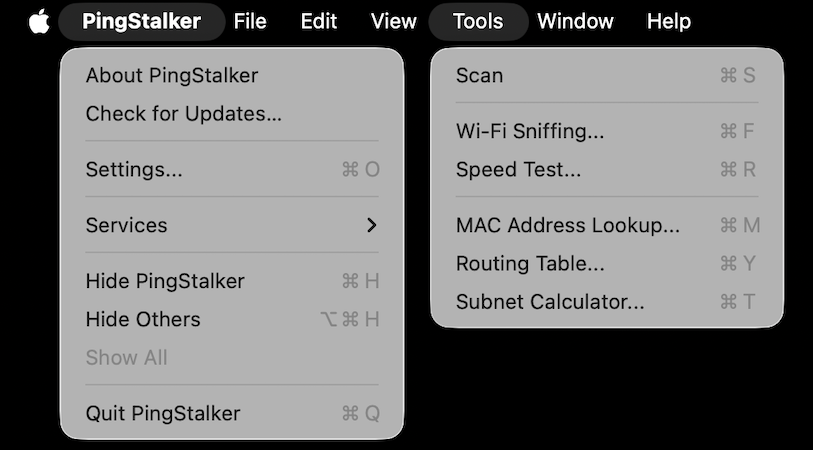The image size is (813, 450).
Task: Run the Speed Test
Action: tap(518, 169)
